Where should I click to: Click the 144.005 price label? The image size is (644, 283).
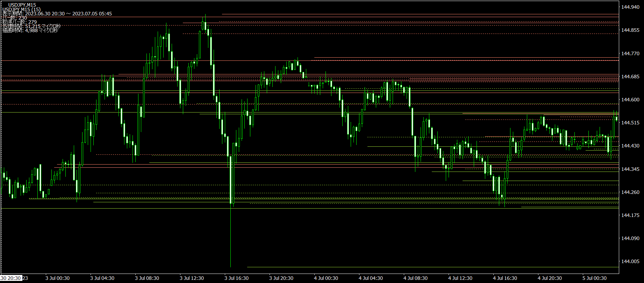(x=630, y=261)
